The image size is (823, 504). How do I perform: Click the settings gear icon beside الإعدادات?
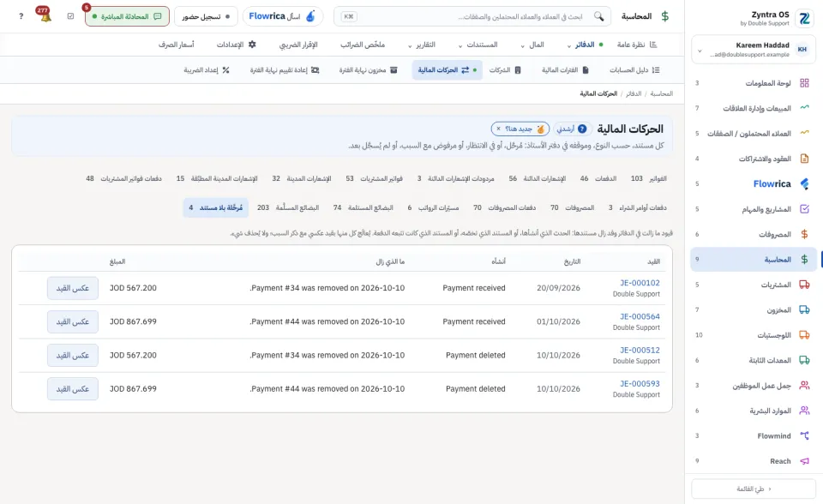pos(252,45)
